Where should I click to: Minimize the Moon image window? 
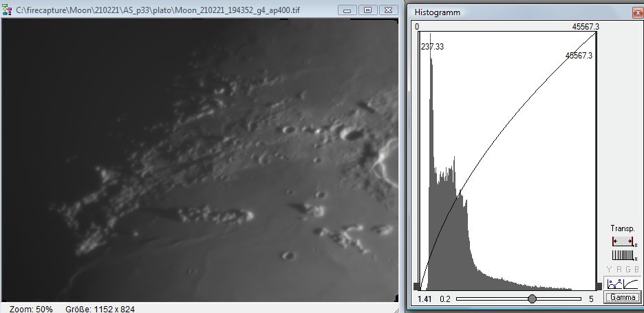347,10
